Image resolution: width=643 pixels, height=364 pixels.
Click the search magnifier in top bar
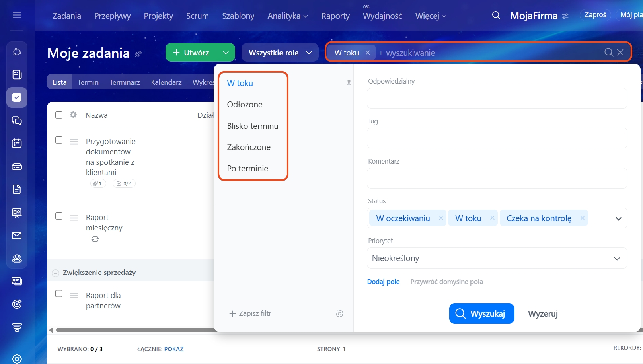[496, 16]
